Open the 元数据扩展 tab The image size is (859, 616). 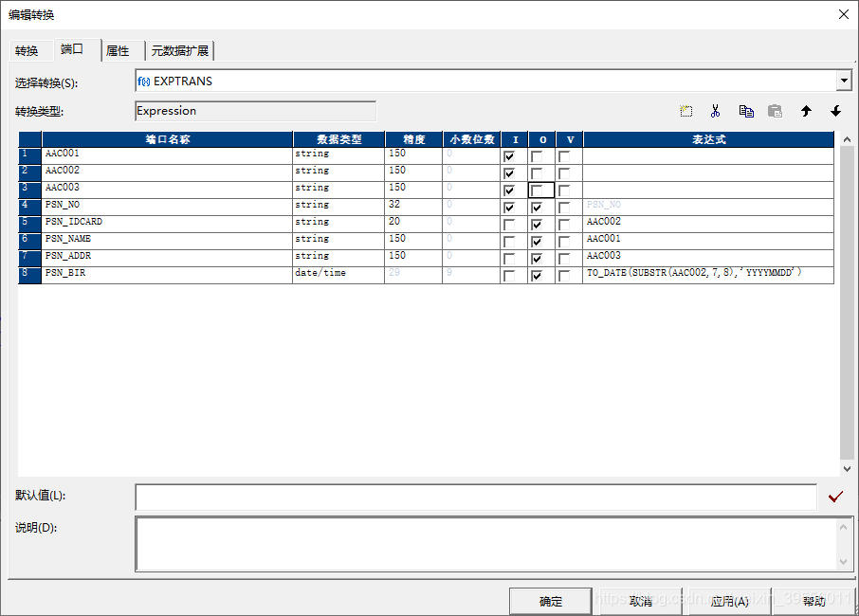tap(180, 51)
